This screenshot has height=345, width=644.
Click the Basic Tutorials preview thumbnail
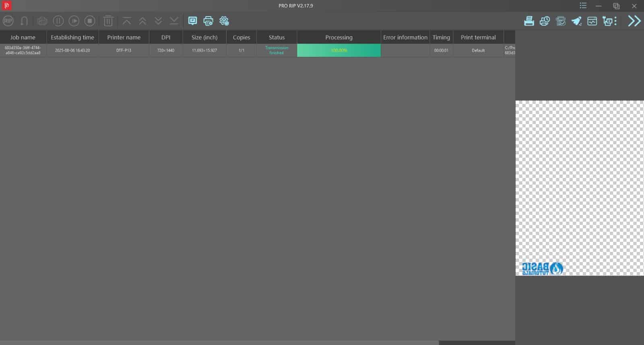[x=542, y=268]
